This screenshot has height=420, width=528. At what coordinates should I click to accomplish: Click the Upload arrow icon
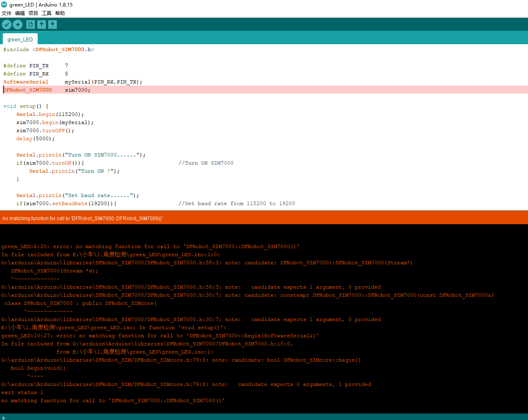pyautogui.click(x=18, y=25)
